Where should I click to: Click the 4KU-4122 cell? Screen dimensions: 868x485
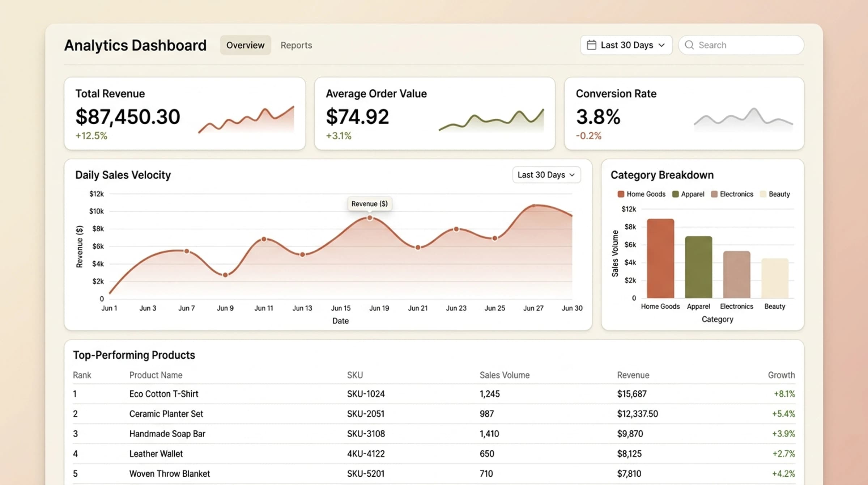(x=366, y=454)
